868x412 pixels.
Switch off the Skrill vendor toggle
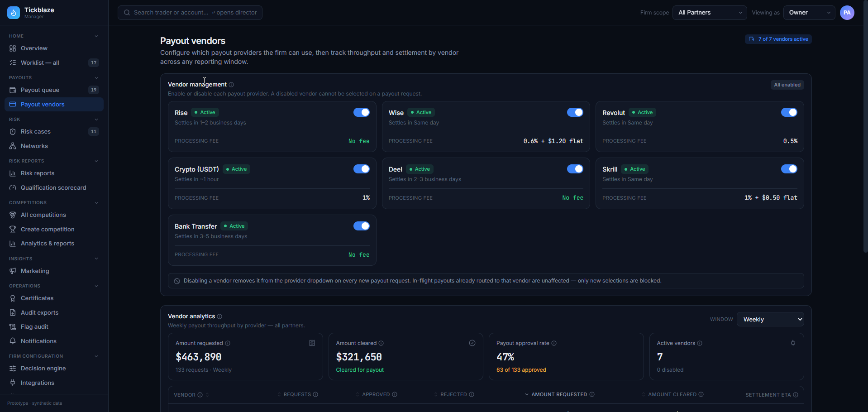[x=789, y=169]
